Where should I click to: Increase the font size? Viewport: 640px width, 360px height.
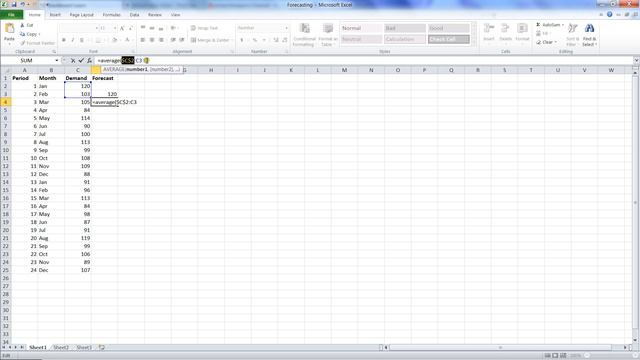[x=122, y=28]
